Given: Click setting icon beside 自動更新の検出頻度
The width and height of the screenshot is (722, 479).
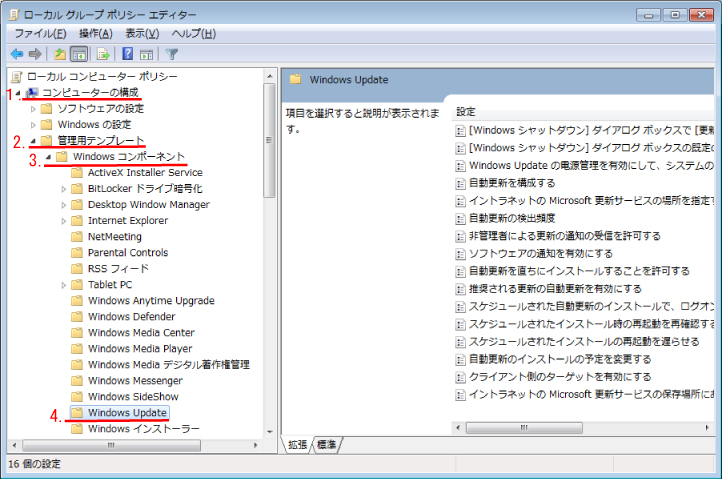Looking at the screenshot, I should click(460, 218).
